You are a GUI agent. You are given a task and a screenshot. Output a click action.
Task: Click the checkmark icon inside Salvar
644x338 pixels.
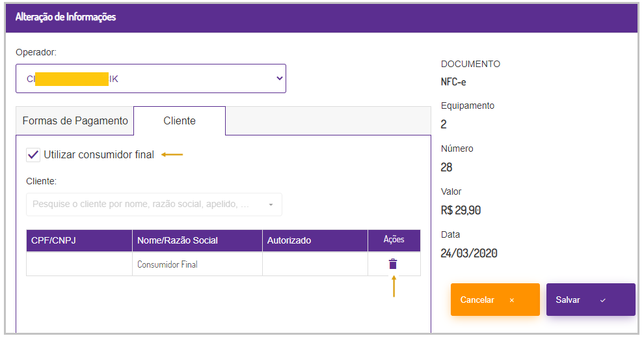pos(603,300)
